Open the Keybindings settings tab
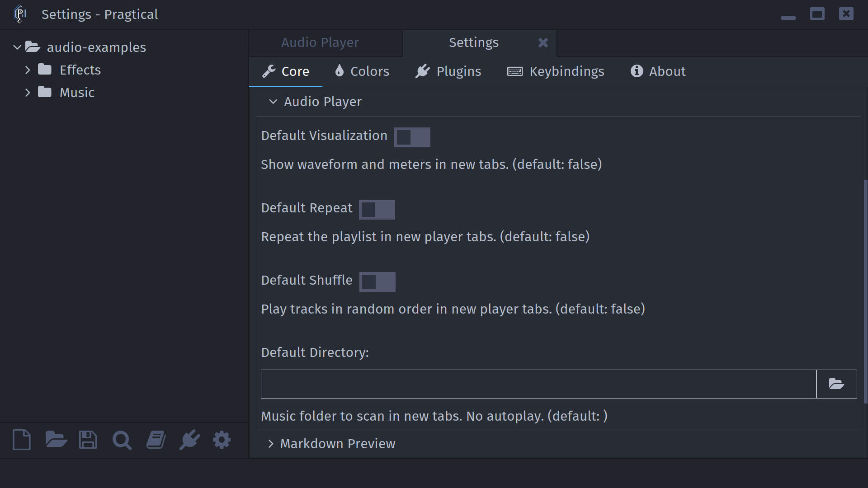Screen dimensions: 868x488 556,71
